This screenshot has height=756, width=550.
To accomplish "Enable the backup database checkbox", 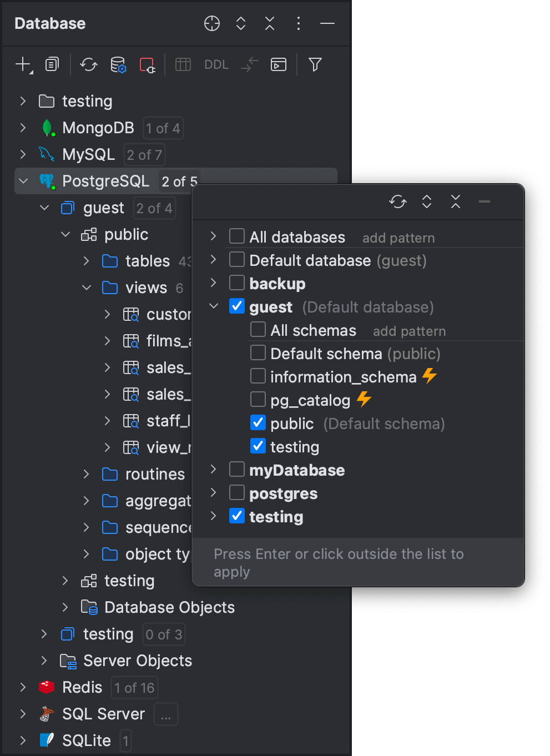I will (x=237, y=283).
